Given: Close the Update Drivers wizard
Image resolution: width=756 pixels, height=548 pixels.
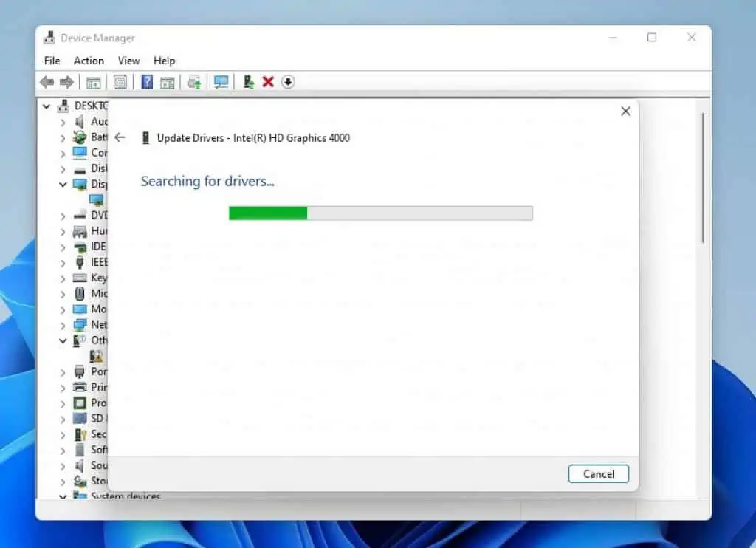Looking at the screenshot, I should (625, 111).
